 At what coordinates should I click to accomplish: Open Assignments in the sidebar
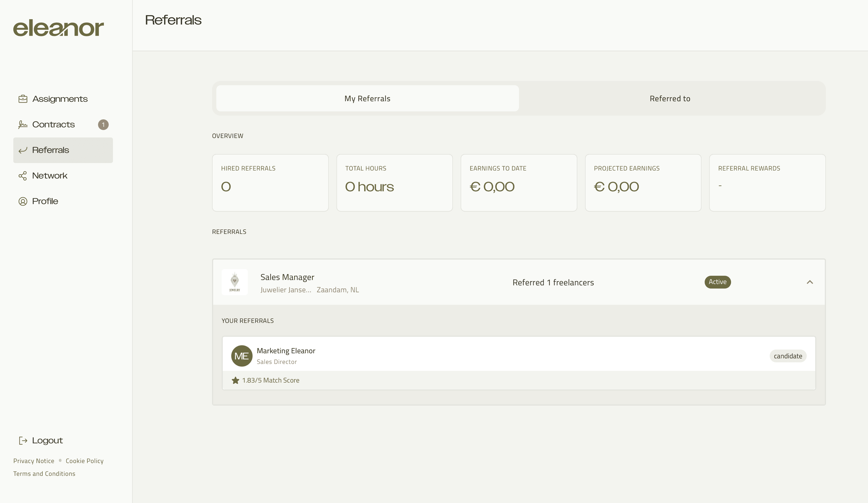[63, 99]
